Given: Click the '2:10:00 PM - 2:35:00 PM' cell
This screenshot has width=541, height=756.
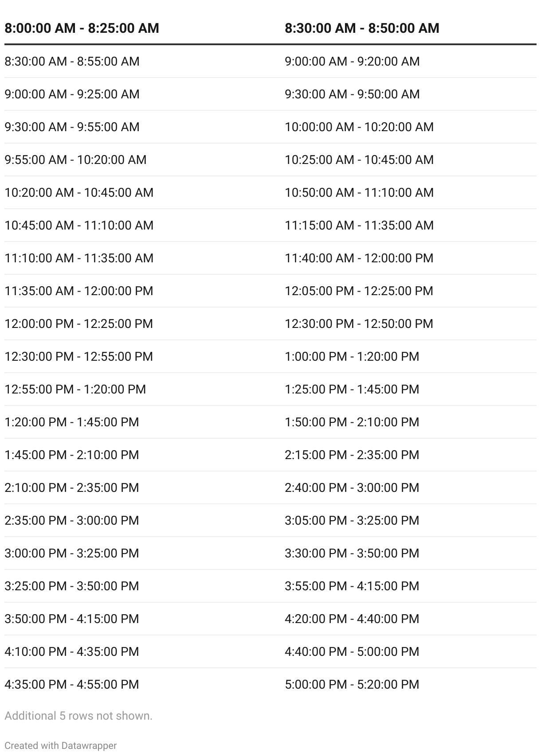Looking at the screenshot, I should pos(72,487).
